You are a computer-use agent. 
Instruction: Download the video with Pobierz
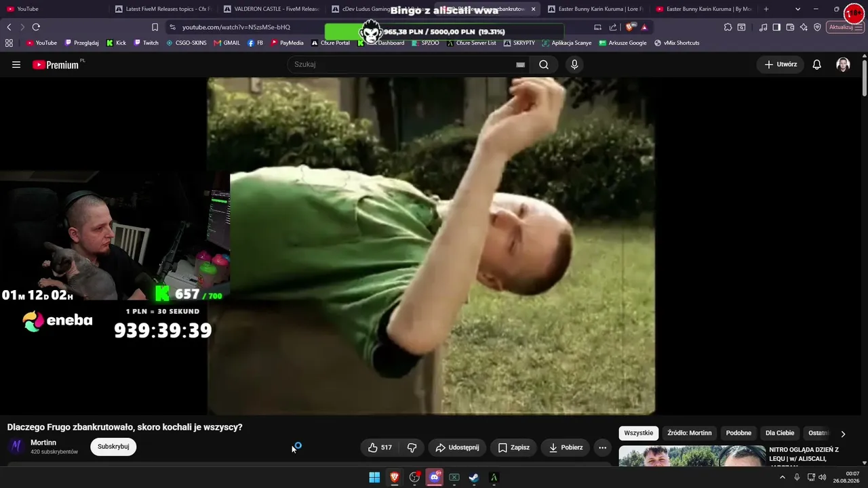(x=566, y=447)
